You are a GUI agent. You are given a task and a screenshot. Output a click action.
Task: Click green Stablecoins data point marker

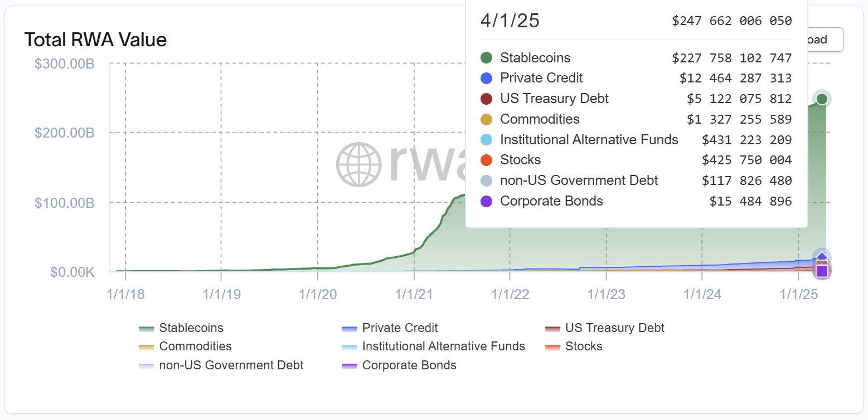822,99
